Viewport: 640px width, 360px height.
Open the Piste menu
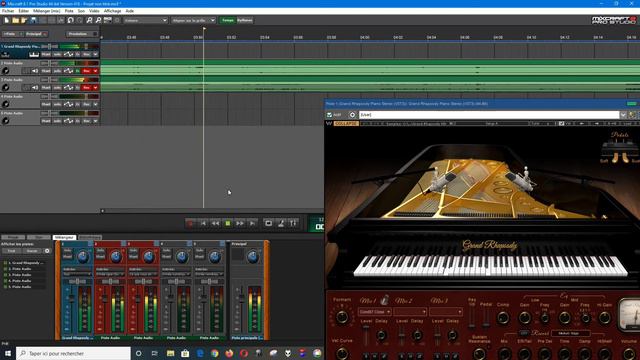(x=69, y=11)
